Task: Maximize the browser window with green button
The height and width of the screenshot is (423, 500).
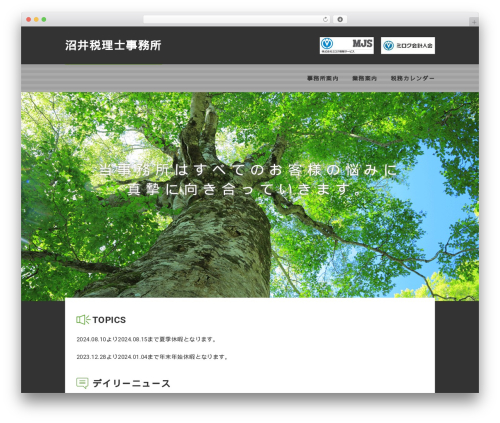Action: pyautogui.click(x=44, y=19)
